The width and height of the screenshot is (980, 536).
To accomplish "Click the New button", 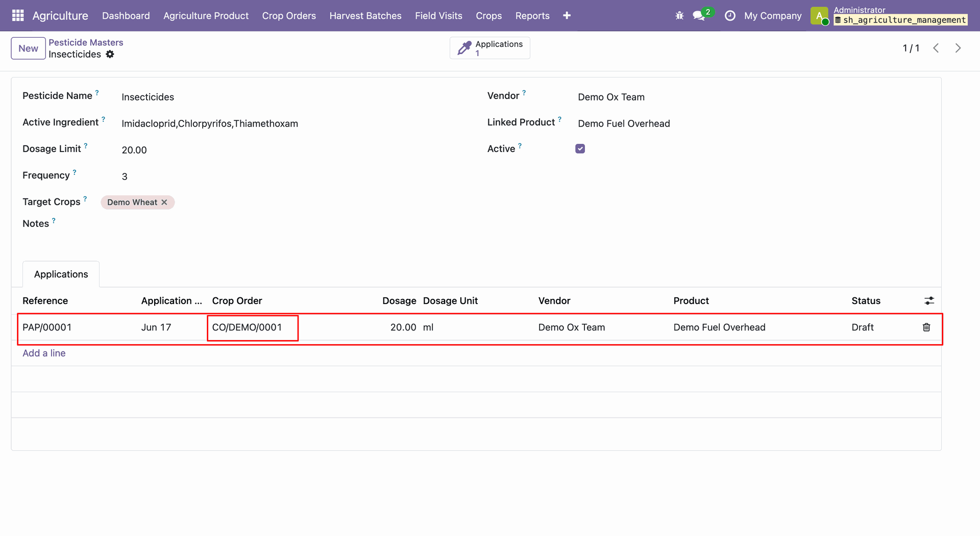I will 28,48.
